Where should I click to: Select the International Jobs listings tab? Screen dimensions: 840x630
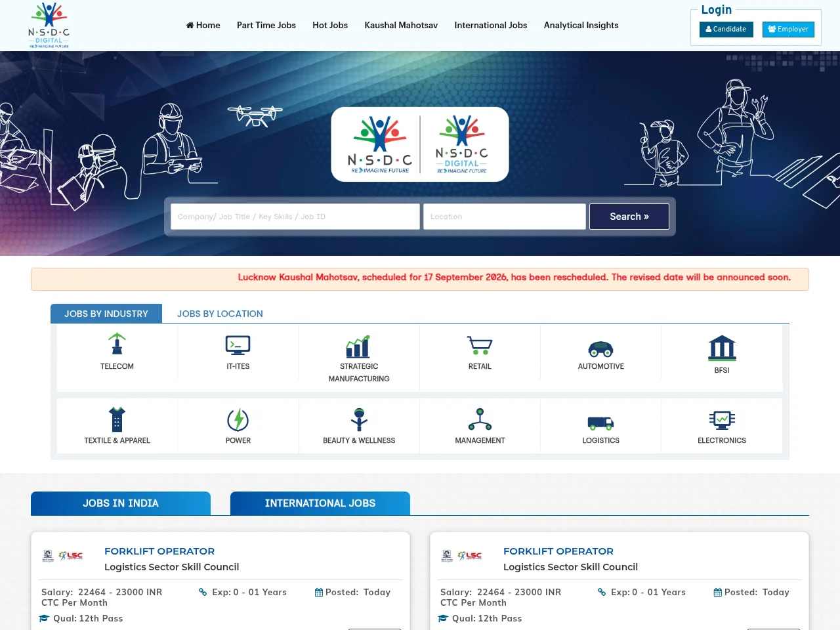[x=320, y=503]
